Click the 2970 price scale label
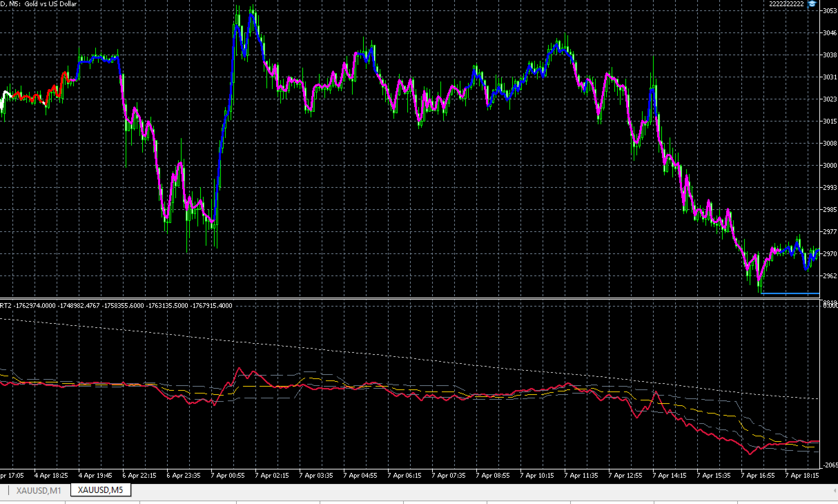838x504 pixels. click(x=829, y=254)
